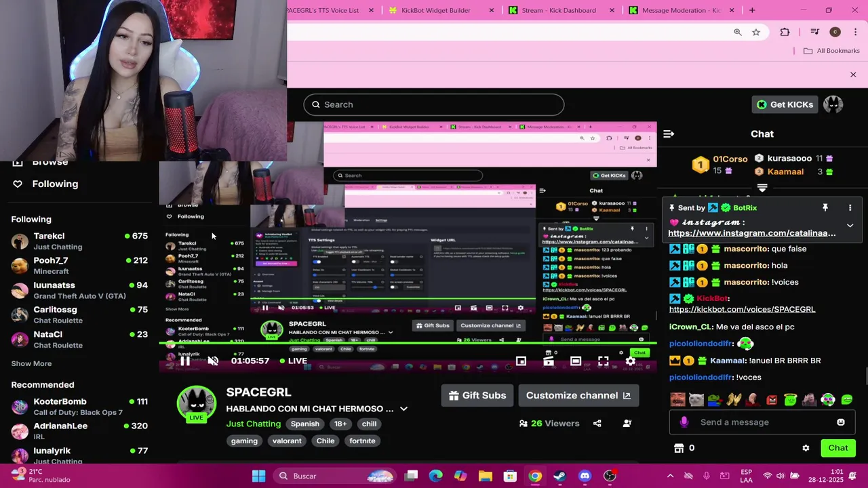This screenshot has height=488, width=868.
Task: Click the green Chat send button
Action: click(838, 448)
